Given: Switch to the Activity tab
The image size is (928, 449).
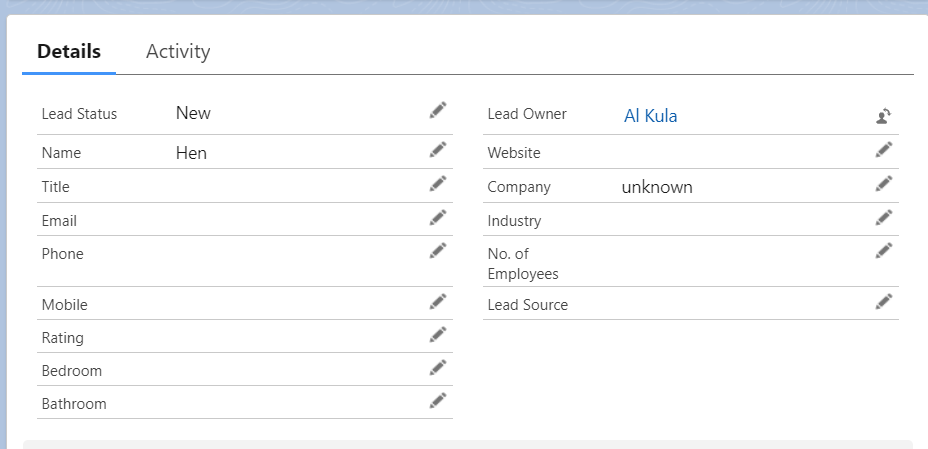Looking at the screenshot, I should pyautogui.click(x=178, y=51).
